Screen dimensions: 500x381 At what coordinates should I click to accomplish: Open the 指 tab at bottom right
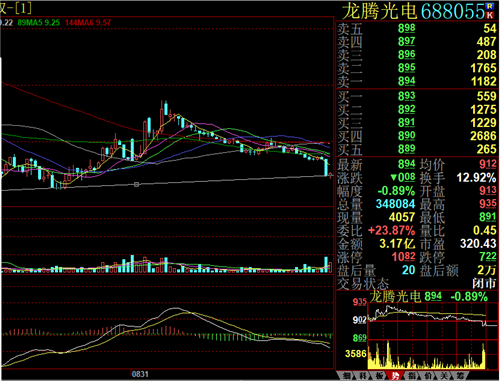(x=412, y=376)
